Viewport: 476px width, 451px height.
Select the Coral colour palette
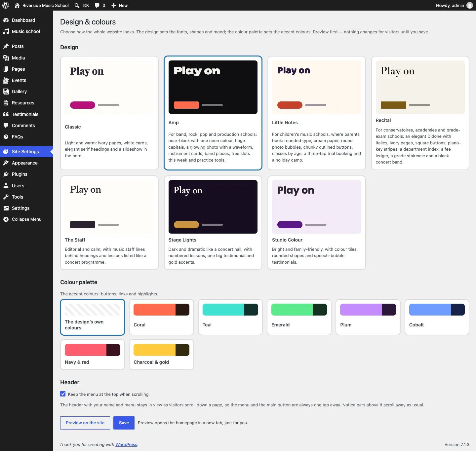pyautogui.click(x=161, y=317)
